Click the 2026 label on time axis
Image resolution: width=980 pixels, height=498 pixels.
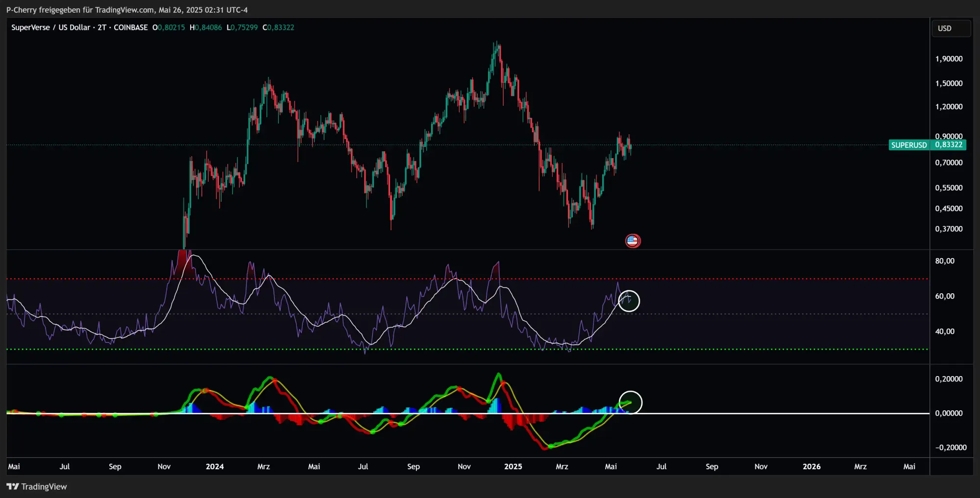coord(811,466)
